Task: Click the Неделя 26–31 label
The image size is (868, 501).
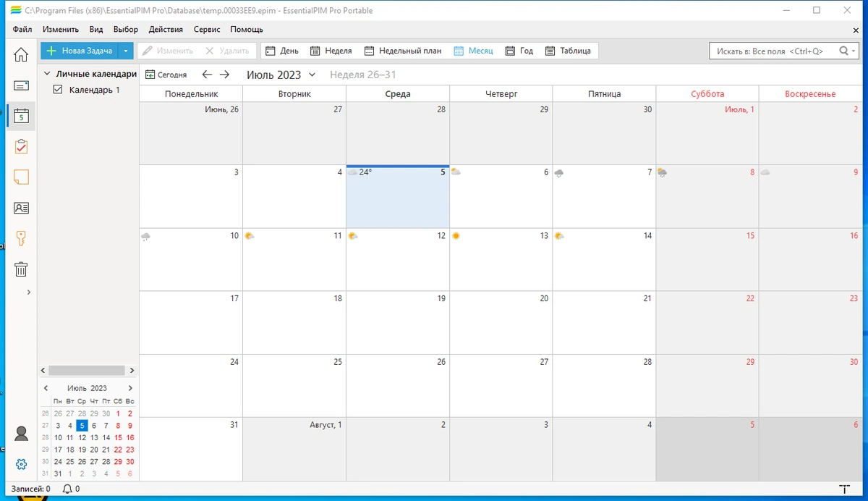Action: coord(363,75)
